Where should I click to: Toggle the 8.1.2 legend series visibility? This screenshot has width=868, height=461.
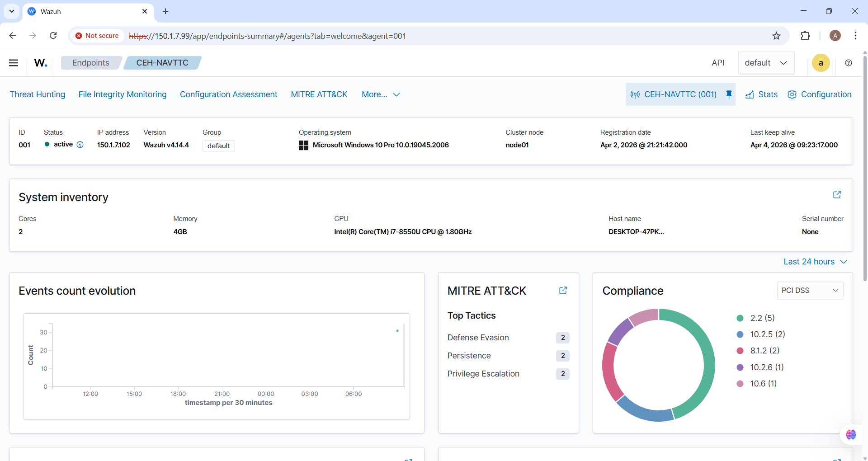coord(764,351)
